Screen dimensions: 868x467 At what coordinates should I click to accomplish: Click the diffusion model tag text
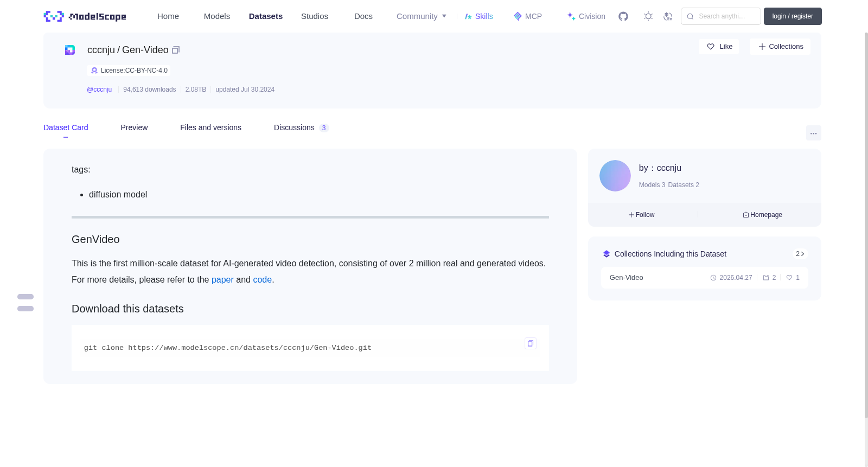tap(118, 195)
